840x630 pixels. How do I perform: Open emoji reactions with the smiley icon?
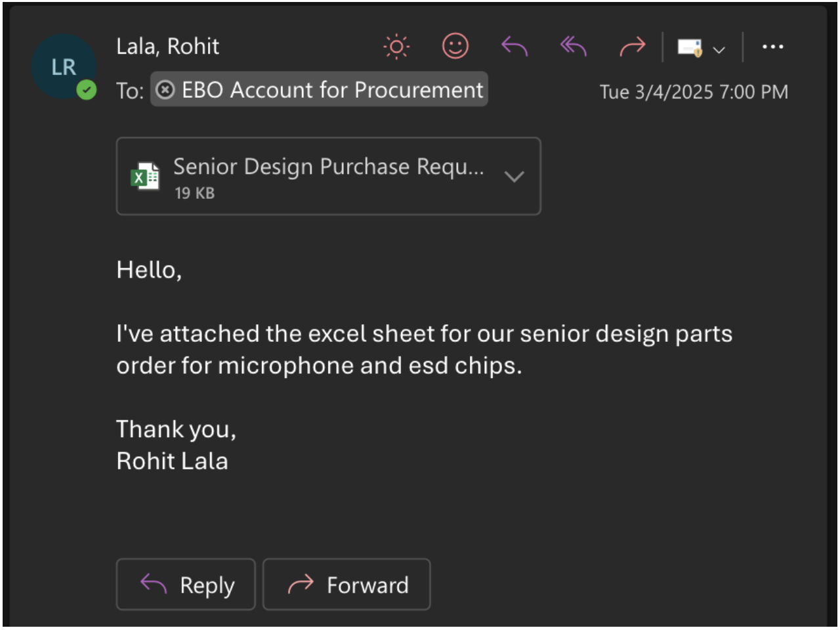455,47
